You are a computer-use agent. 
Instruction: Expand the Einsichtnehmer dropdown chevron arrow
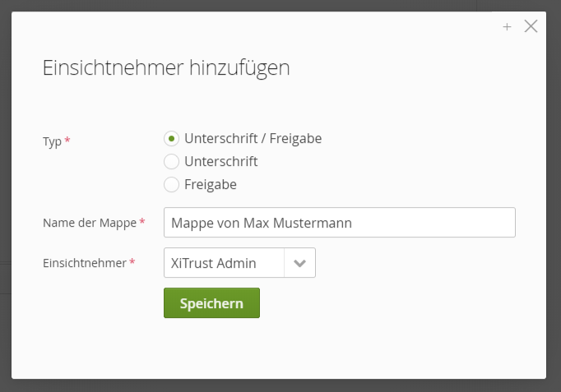click(x=299, y=264)
